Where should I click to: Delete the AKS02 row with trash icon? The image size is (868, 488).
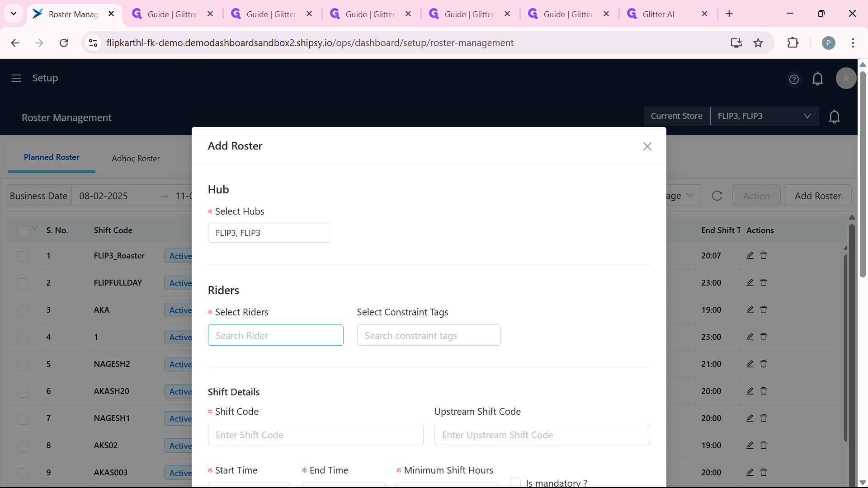764,445
